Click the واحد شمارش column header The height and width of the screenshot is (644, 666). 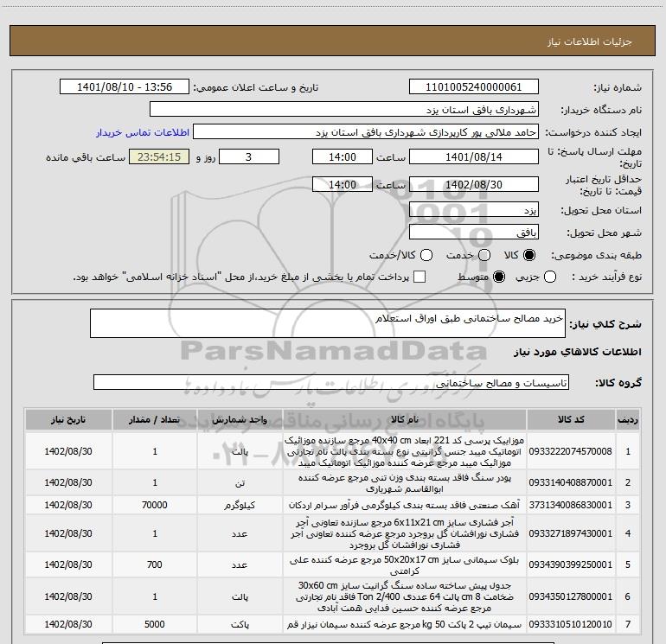(x=240, y=419)
